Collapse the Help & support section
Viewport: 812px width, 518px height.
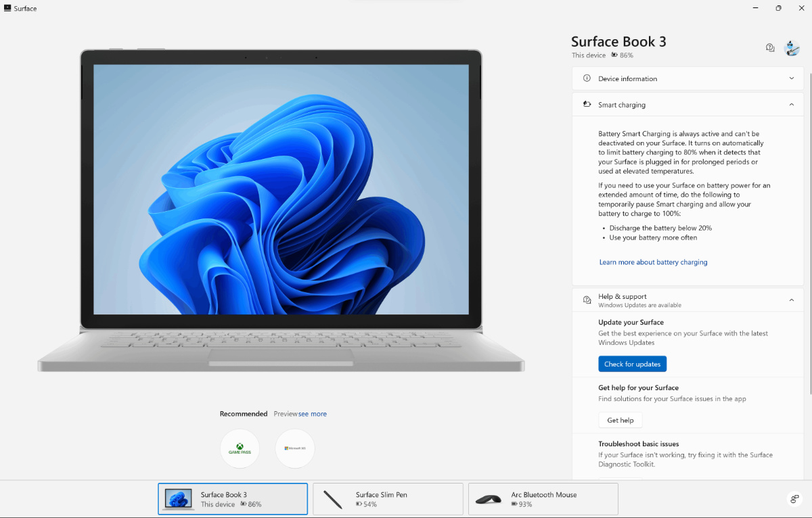tap(687, 300)
